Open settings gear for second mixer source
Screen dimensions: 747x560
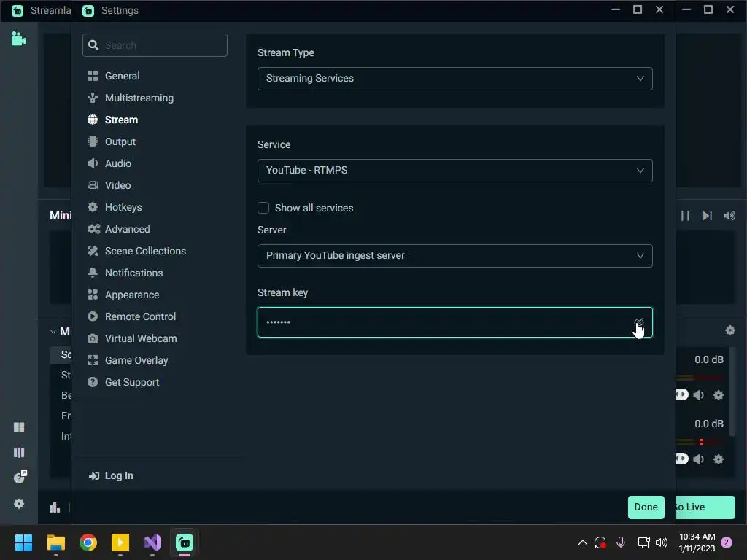click(719, 460)
